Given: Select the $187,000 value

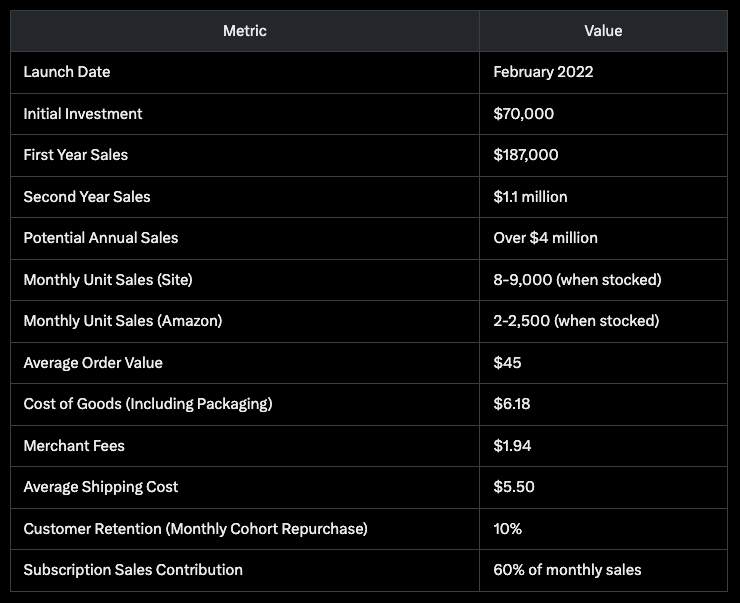Looking at the screenshot, I should (x=526, y=155).
